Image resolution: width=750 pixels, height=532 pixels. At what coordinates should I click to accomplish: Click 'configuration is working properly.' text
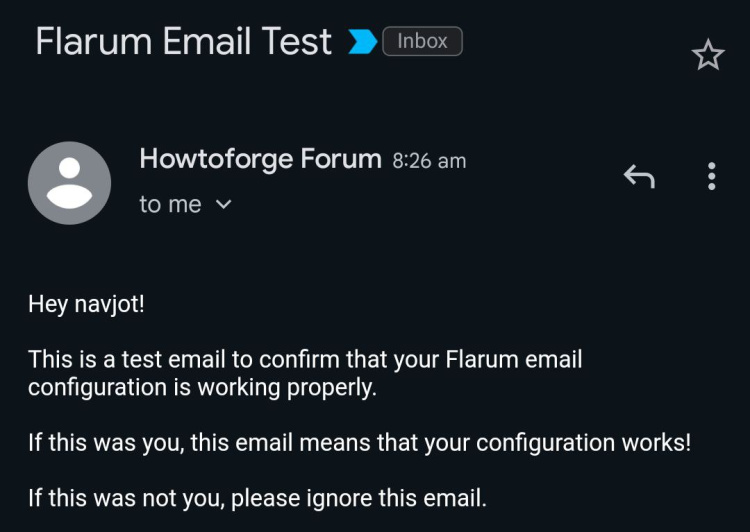click(202, 388)
